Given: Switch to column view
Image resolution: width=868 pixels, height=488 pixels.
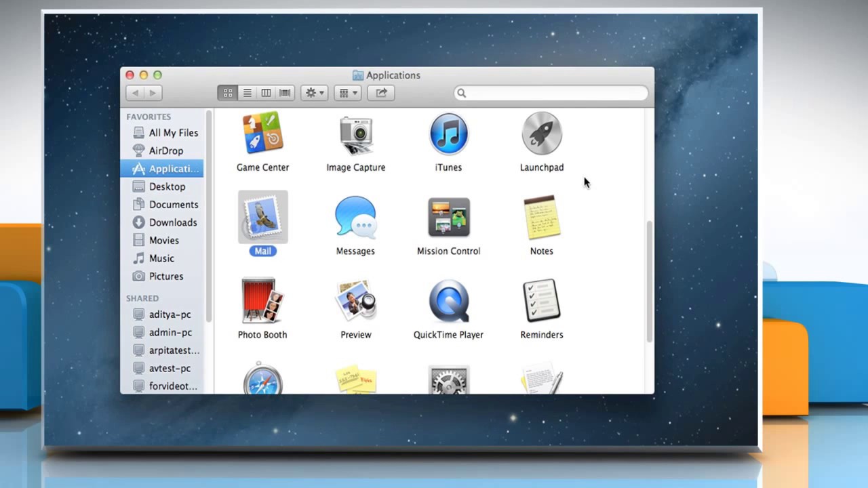Looking at the screenshot, I should (x=267, y=93).
